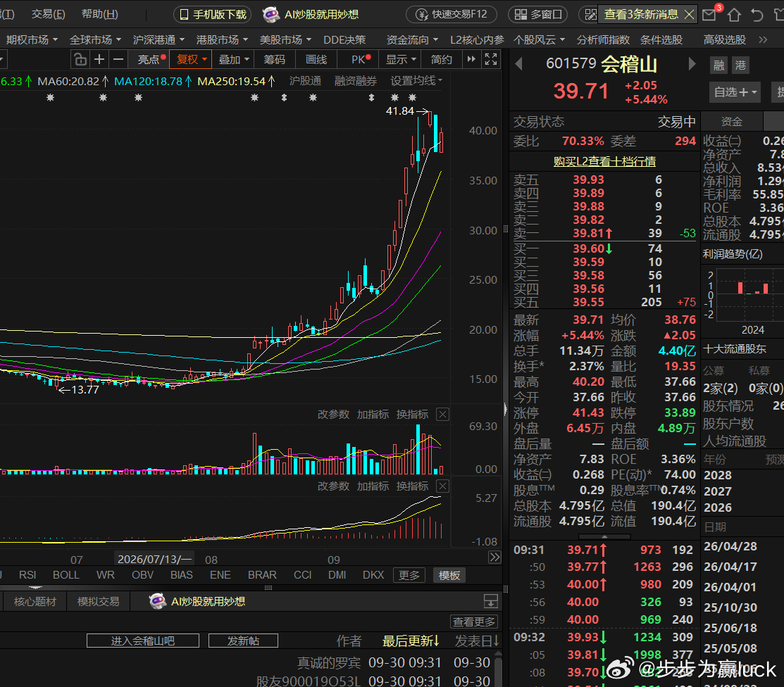This screenshot has width=784, height=687.
Task: Zoom in chart with plus icon
Action: (99, 59)
